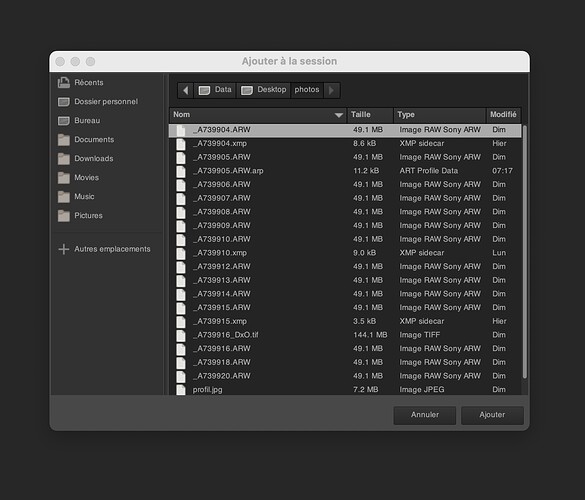585x500 pixels.
Task: Click the back arrow in path bar
Action: point(185,90)
